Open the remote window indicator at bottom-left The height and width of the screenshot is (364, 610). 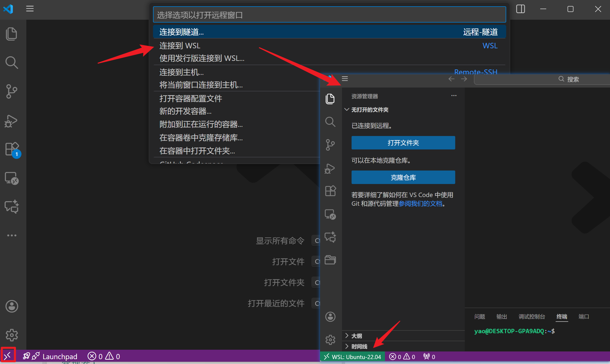pos(8,356)
